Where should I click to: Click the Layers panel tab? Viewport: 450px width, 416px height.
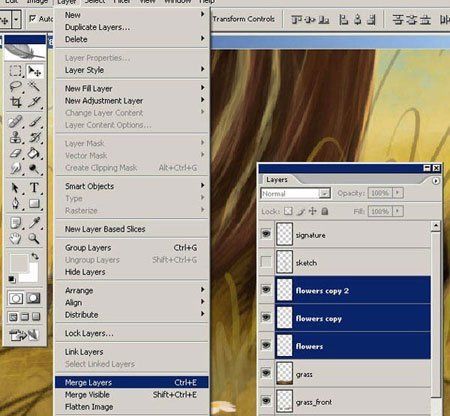(x=277, y=180)
